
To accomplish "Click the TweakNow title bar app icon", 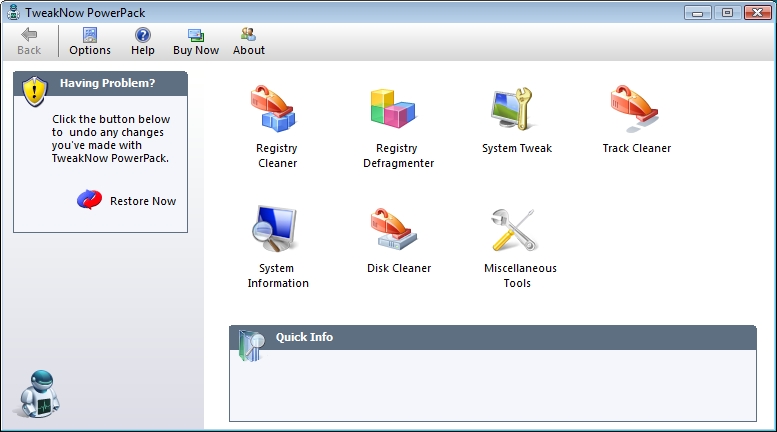I will click(13, 12).
